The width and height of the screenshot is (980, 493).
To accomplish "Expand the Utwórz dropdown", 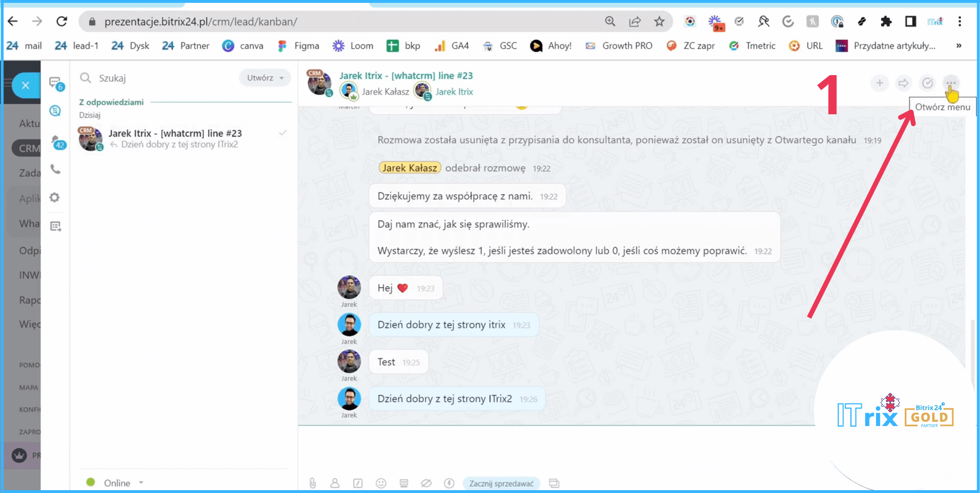I will click(x=265, y=78).
